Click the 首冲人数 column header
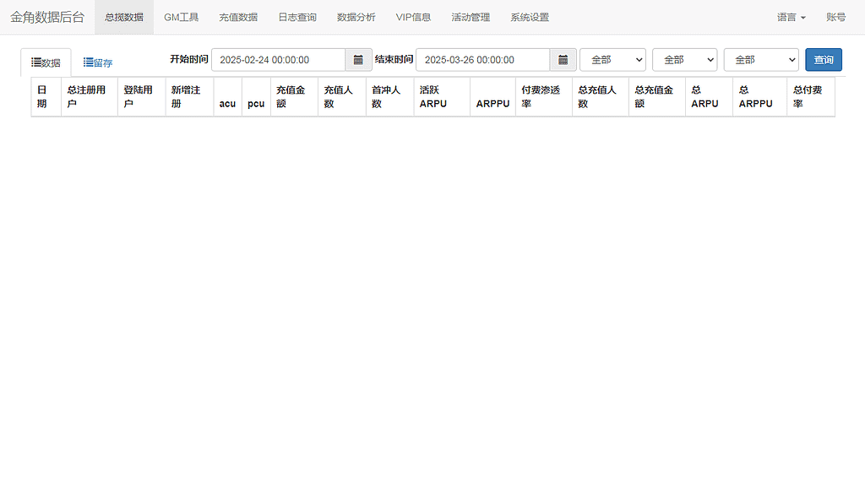The image size is (865, 504). coord(390,96)
